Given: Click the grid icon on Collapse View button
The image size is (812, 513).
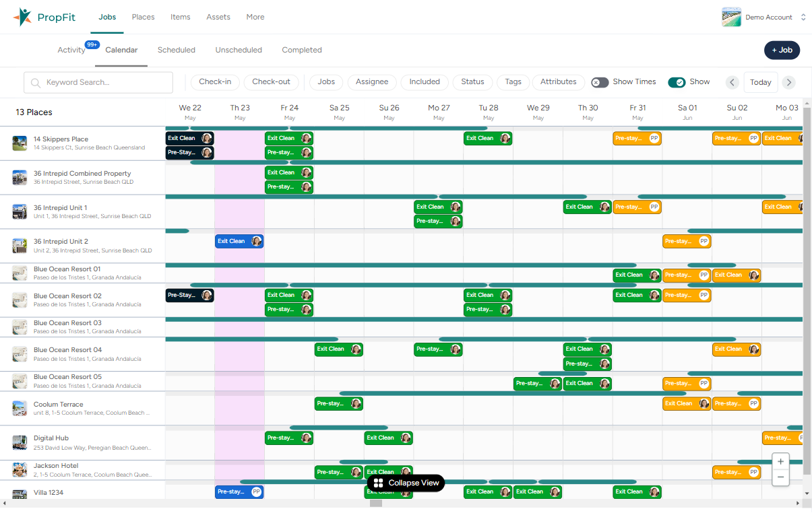Looking at the screenshot, I should (377, 483).
